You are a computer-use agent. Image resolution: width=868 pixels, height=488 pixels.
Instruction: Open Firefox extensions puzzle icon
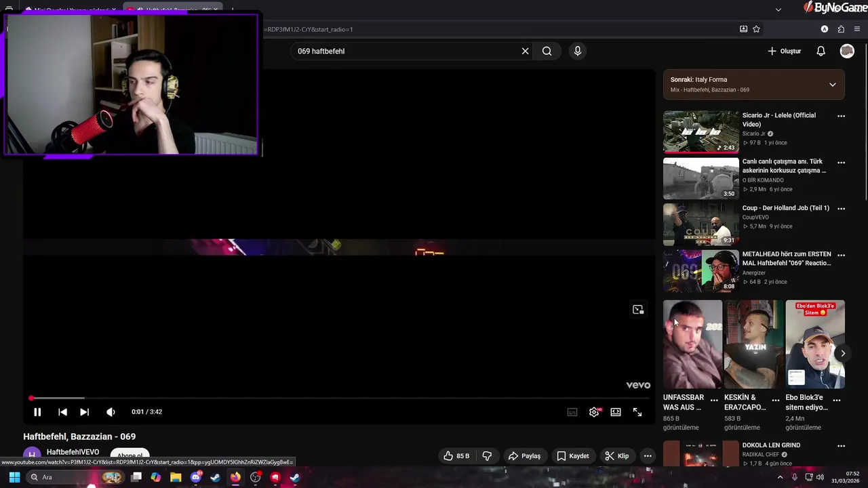pos(841,29)
